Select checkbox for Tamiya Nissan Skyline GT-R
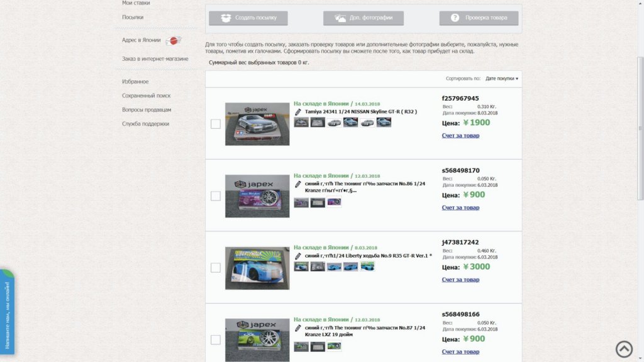The height and width of the screenshot is (362, 644). [x=216, y=124]
